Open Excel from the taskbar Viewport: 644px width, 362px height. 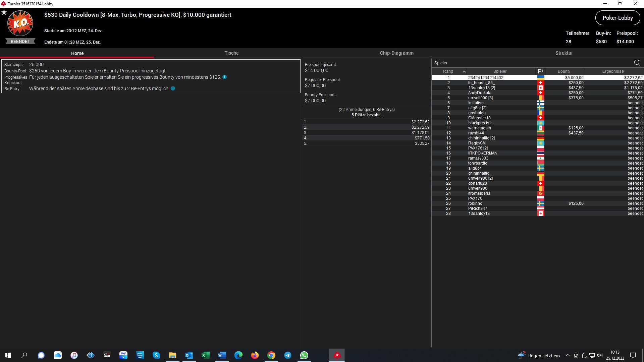[x=205, y=355]
